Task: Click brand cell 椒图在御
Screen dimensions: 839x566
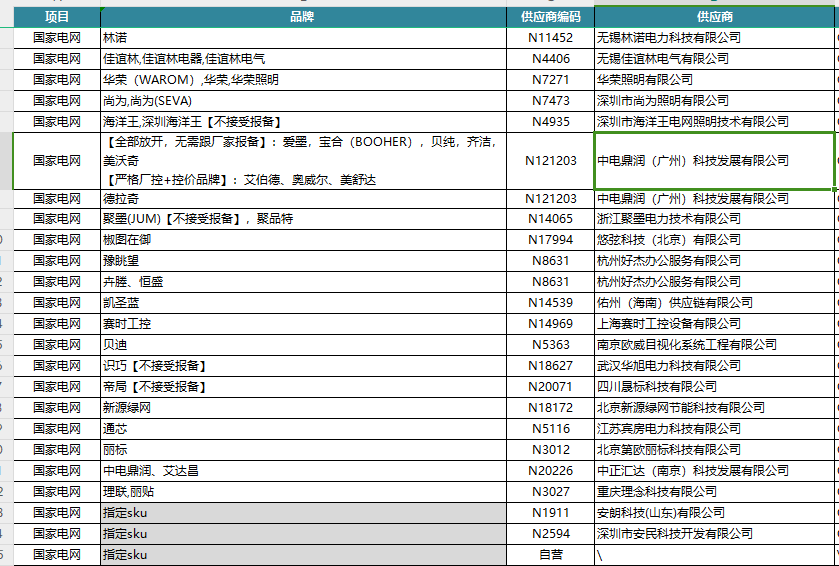Action: coord(303,240)
